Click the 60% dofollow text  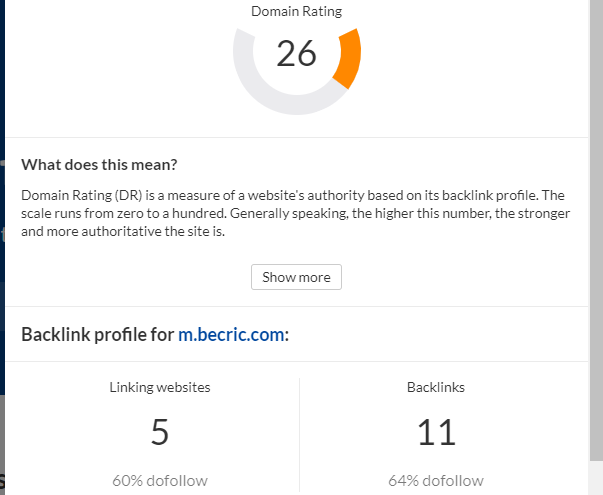click(160, 480)
